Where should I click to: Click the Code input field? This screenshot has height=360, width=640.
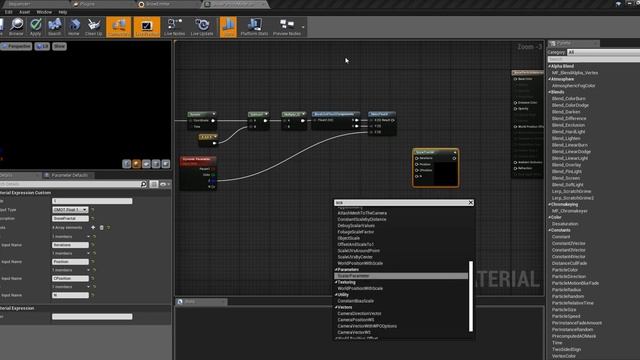92,201
